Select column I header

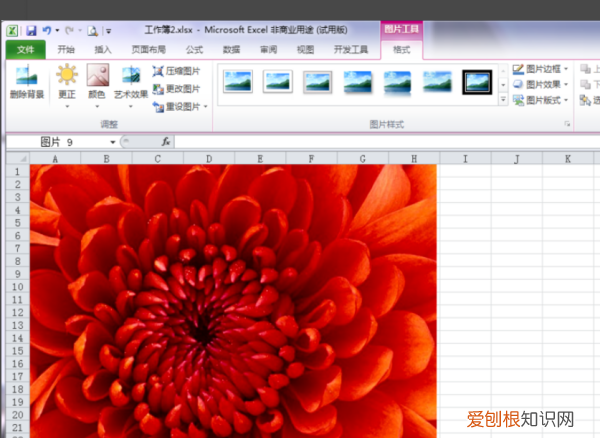[x=465, y=158]
